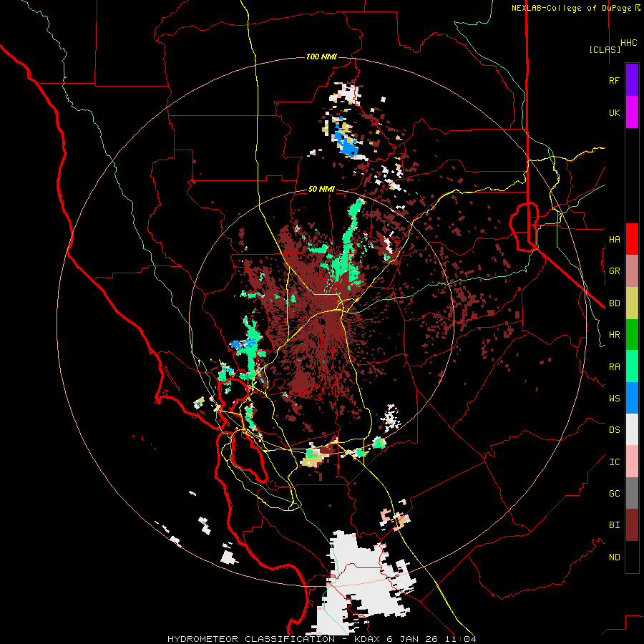
Task: Select the GR pink-brown legend swatch
Action: coord(632,271)
